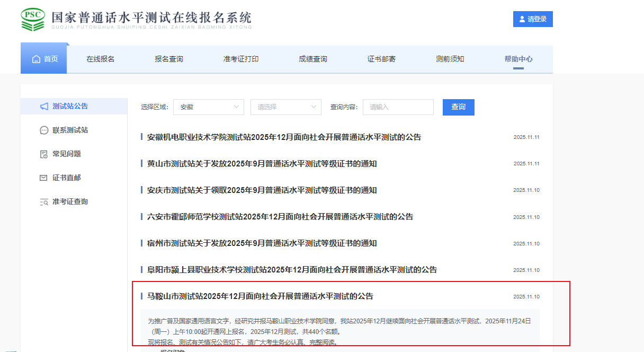This screenshot has height=352, width=644.
Task: Open the 帮助中心 navigation menu
Action: tap(518, 59)
